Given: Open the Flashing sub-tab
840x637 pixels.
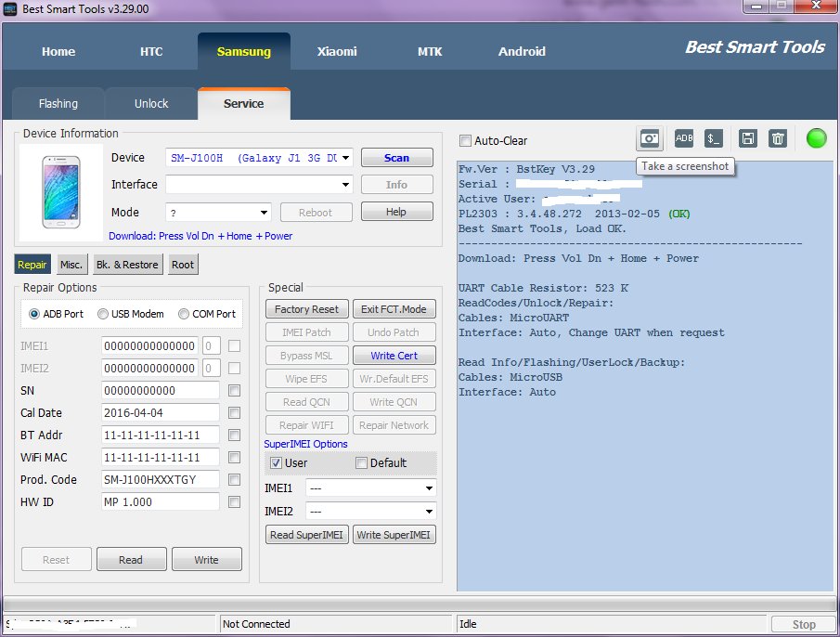Looking at the screenshot, I should pos(58,103).
